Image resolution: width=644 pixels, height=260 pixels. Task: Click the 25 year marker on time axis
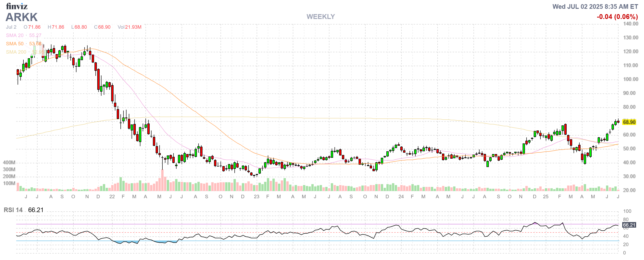[x=546, y=197]
